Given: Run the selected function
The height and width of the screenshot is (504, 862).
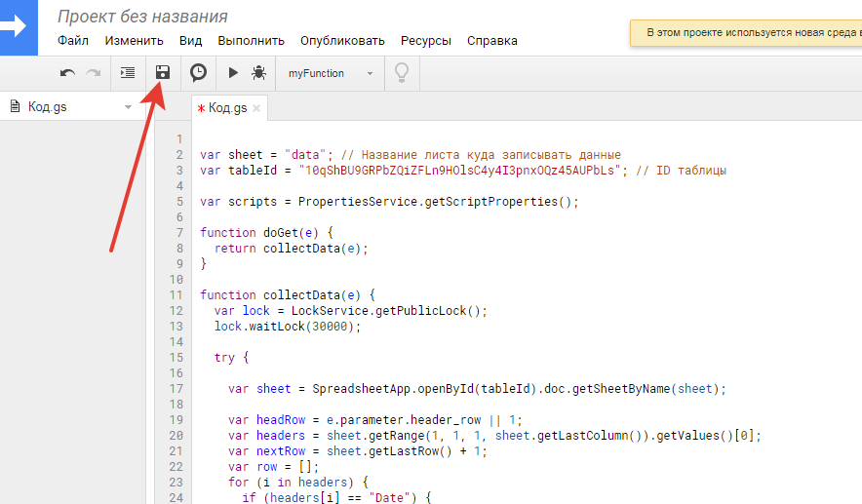Looking at the screenshot, I should 233,72.
